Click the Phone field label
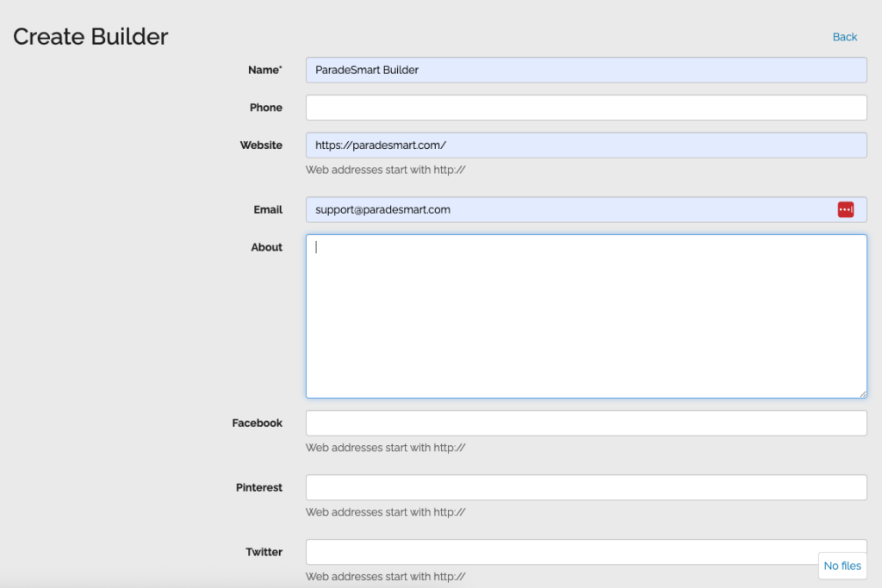 266,107
